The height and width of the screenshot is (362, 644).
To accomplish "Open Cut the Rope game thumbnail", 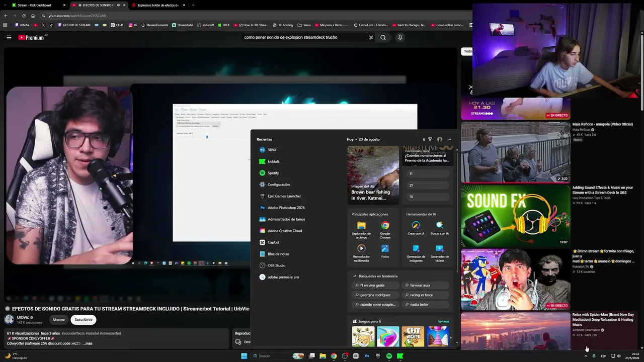I will point(413,336).
